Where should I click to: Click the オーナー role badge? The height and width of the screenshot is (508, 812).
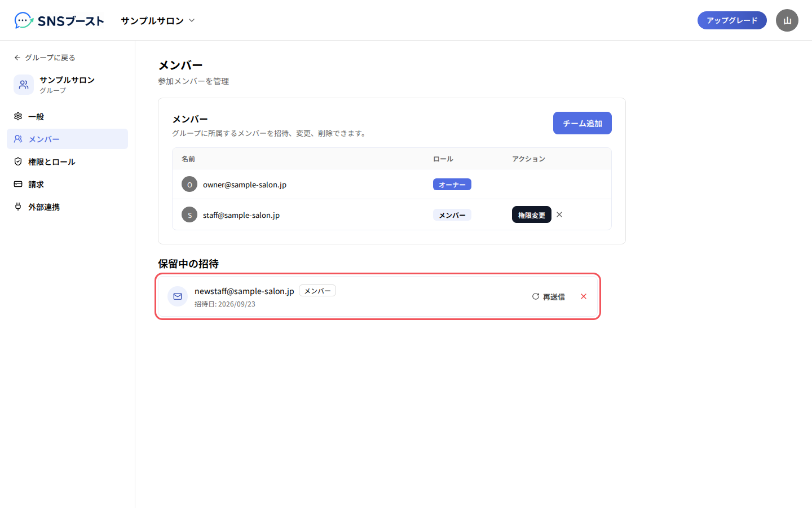pos(452,185)
